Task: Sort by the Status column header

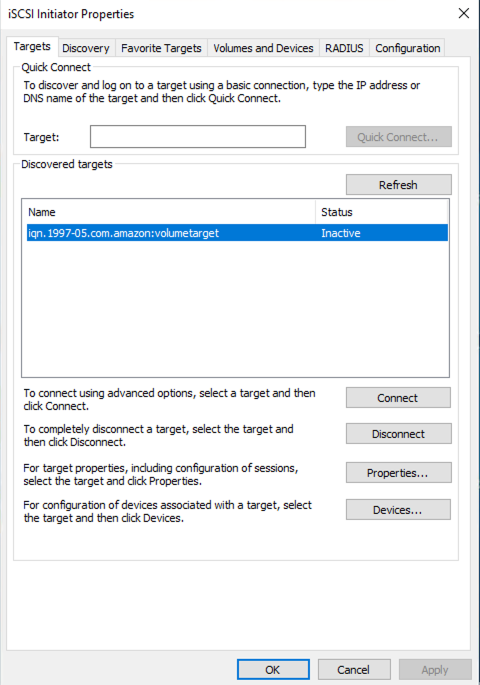Action: (x=382, y=212)
